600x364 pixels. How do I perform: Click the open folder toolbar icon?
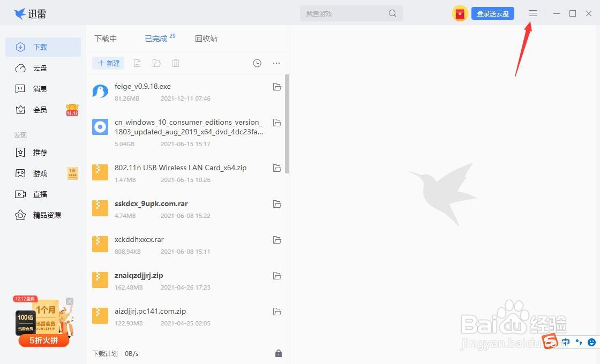pyautogui.click(x=156, y=63)
